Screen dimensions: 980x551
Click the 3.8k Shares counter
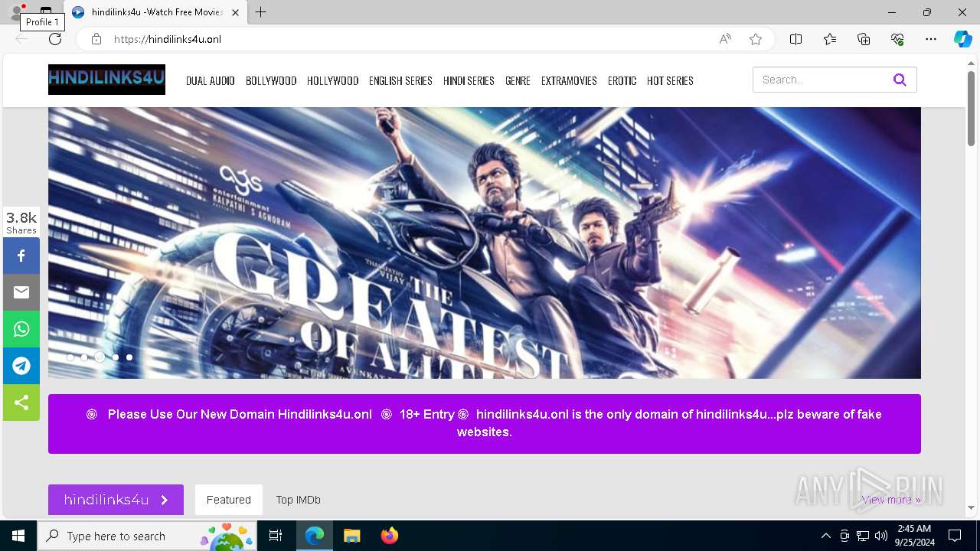[x=21, y=222]
